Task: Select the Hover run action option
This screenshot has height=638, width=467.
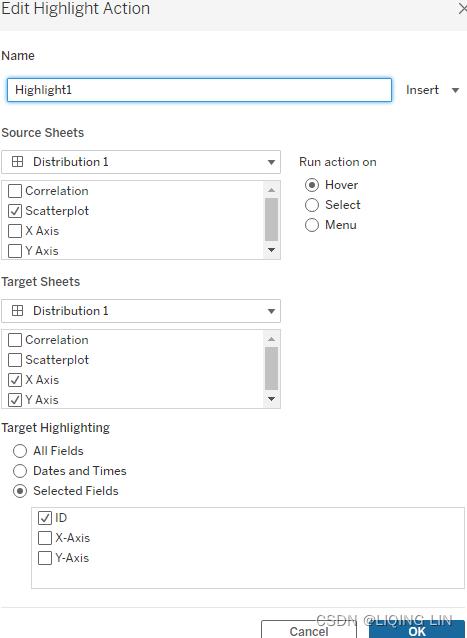Action: [x=312, y=185]
